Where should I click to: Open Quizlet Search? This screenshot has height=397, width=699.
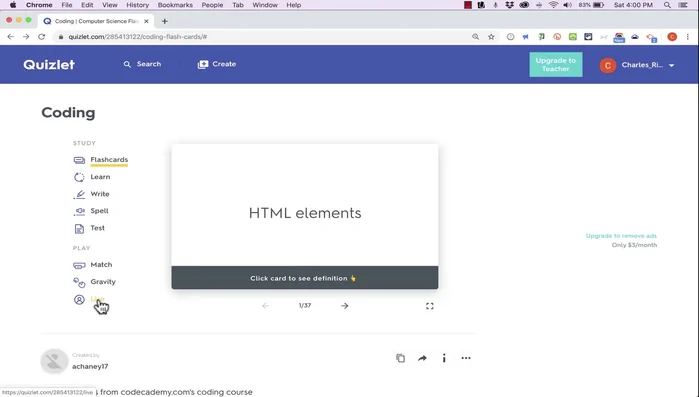pos(142,64)
